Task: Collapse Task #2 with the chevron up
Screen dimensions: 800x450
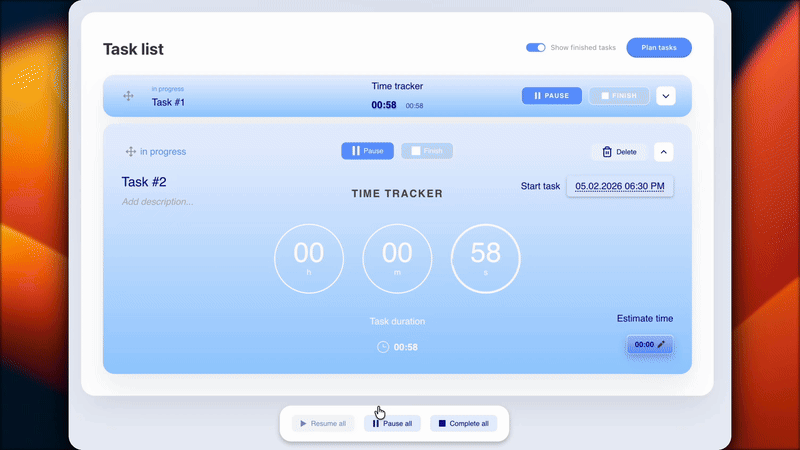Action: tap(664, 152)
